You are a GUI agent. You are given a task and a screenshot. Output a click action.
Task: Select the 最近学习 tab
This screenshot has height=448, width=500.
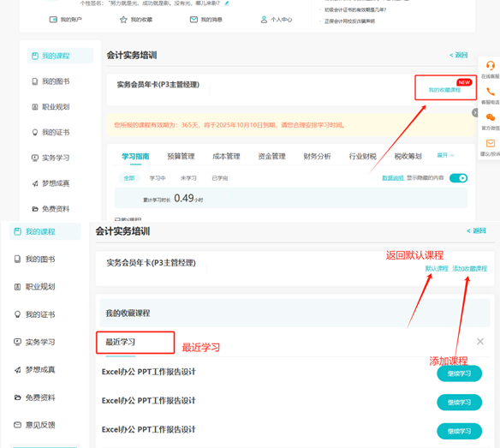click(121, 342)
